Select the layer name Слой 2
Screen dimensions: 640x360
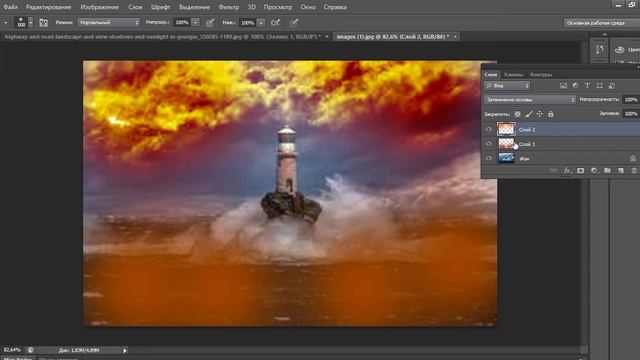pyautogui.click(x=527, y=129)
